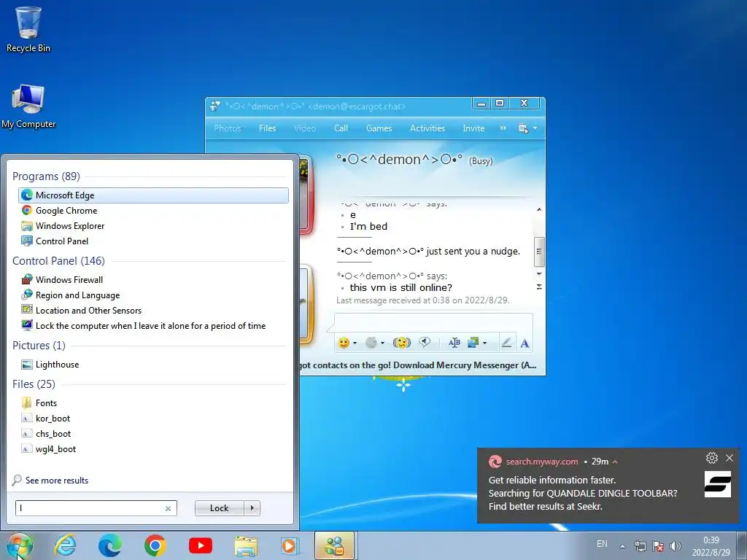Open the file explorer taskbar icon
This screenshot has height=560, width=747.
click(x=246, y=545)
